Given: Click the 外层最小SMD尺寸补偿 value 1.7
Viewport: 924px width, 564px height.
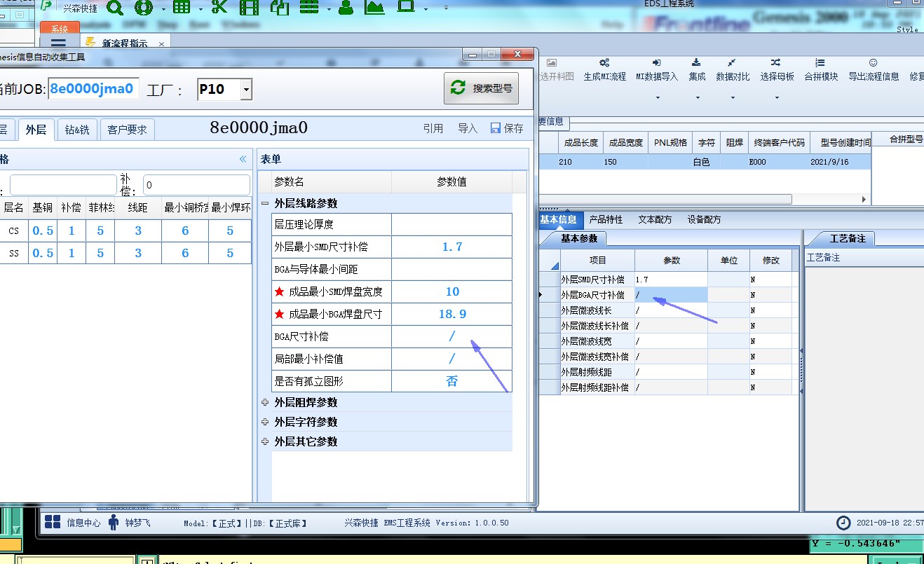Looking at the screenshot, I should [x=452, y=247].
